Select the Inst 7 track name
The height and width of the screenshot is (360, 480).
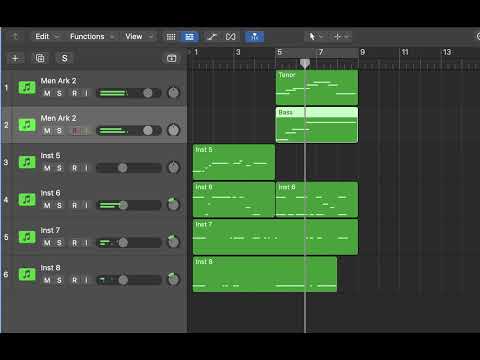50,230
